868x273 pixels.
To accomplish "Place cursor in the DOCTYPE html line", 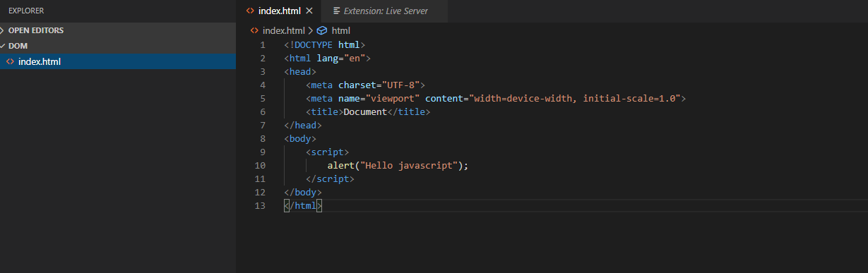I will [x=325, y=44].
